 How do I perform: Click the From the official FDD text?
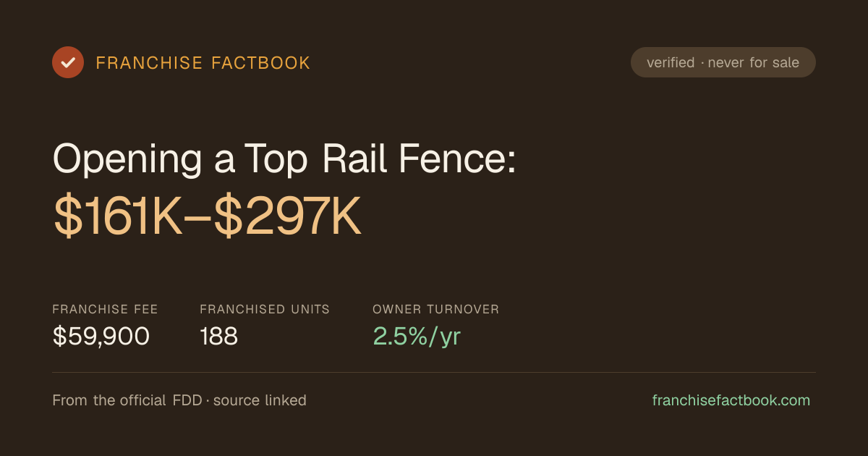point(127,400)
